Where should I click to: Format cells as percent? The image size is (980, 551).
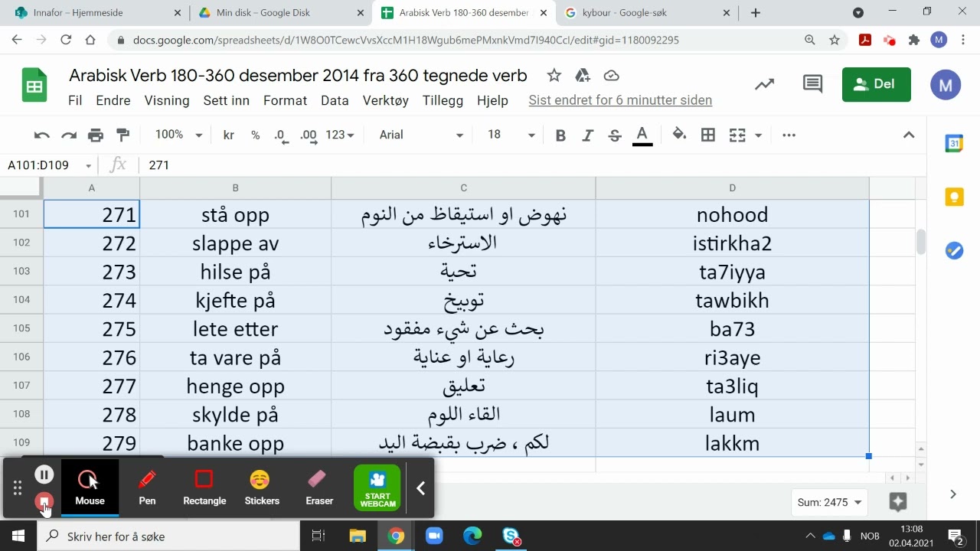pyautogui.click(x=256, y=135)
